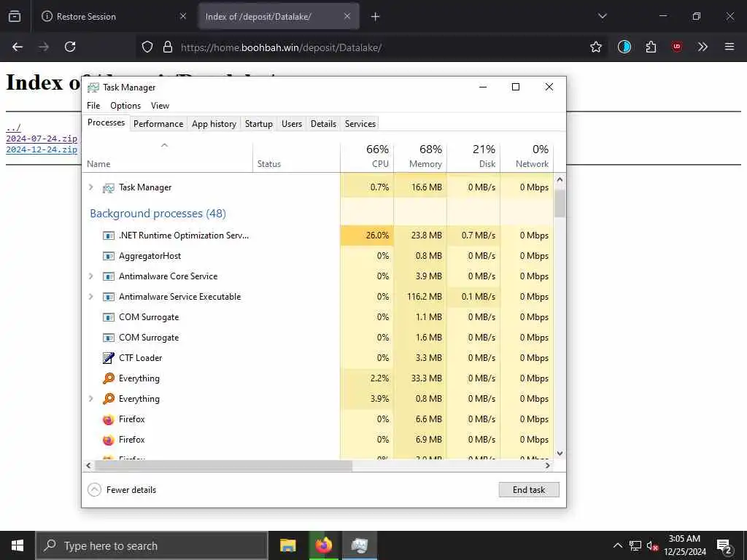Click the Firefox back arrow
The height and width of the screenshot is (560, 747).
point(18,47)
